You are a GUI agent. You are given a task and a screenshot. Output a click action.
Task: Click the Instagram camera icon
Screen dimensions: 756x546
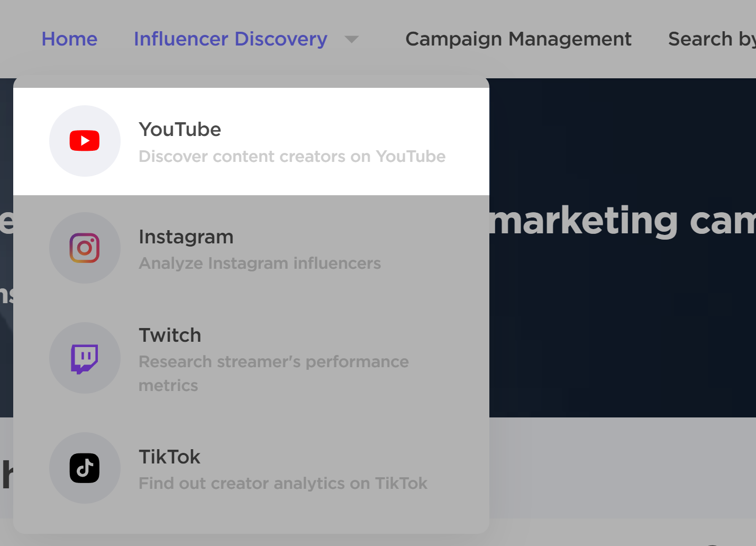click(x=85, y=248)
